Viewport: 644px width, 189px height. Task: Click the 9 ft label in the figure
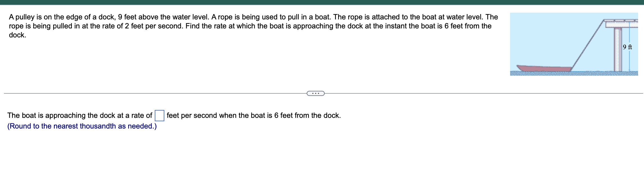[627, 47]
